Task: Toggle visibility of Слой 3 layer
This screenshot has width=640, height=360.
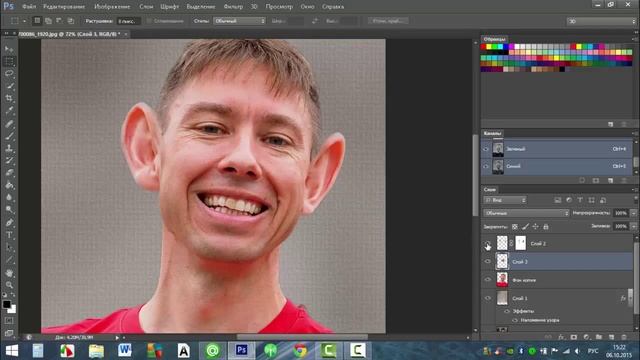Action: [x=488, y=262]
